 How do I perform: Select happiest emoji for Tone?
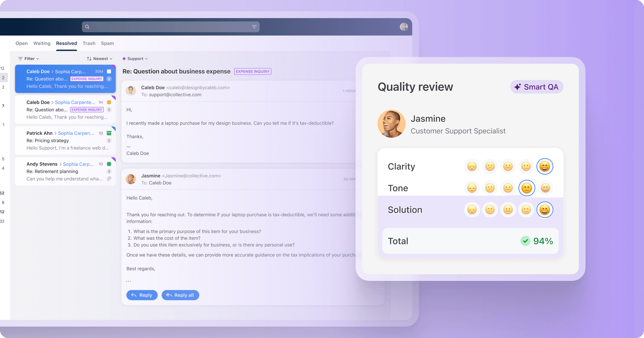point(545,188)
